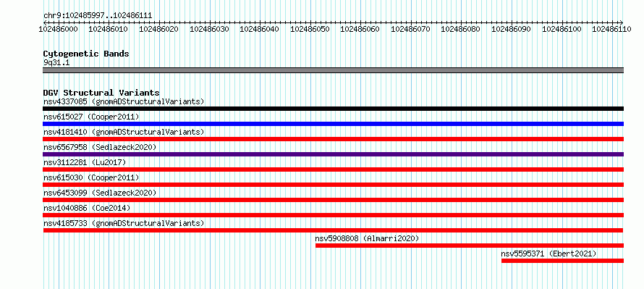The width and height of the screenshot is (644, 289).
Task: Click the nsv4337085 gnomADStructuralVariants label
Action: 124,101
